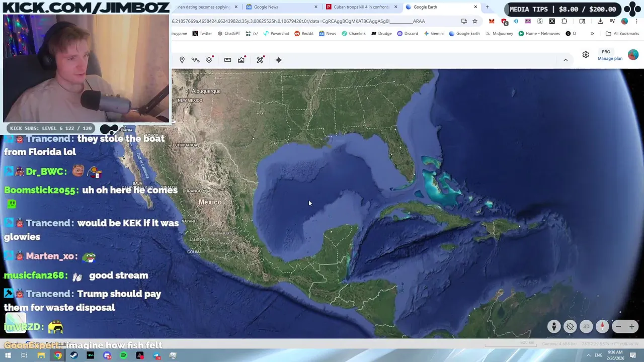Open the extensions puzzle menu
This screenshot has height=362, width=644.
(x=564, y=21)
